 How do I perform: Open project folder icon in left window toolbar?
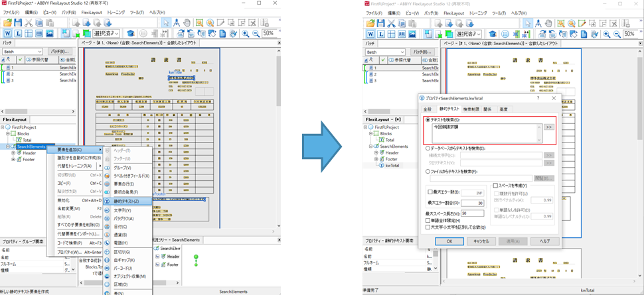[8, 23]
